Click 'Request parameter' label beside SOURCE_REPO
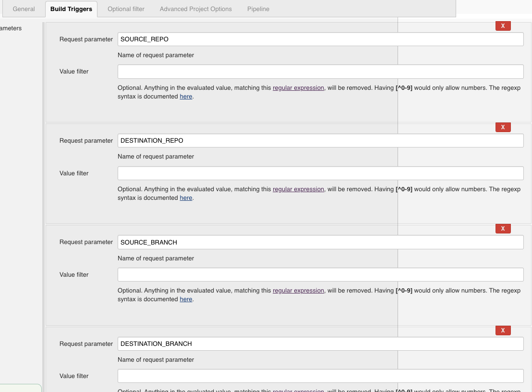 click(x=86, y=39)
